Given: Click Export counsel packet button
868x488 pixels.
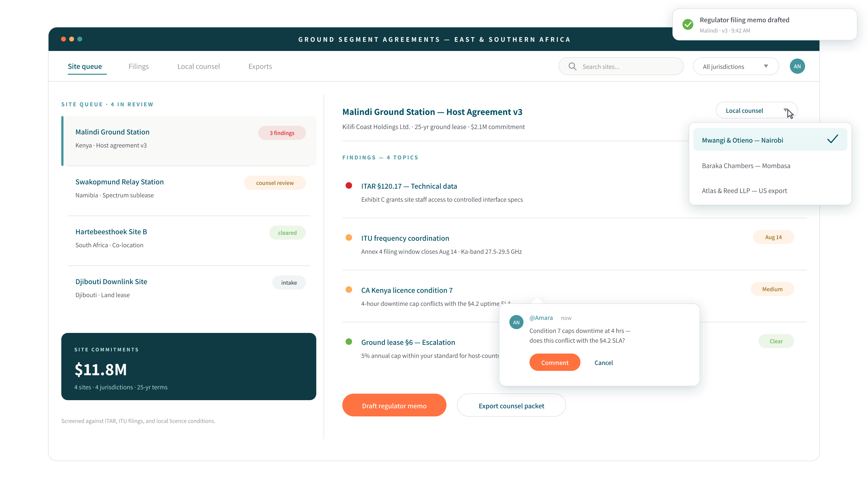Looking at the screenshot, I should pos(511,406).
